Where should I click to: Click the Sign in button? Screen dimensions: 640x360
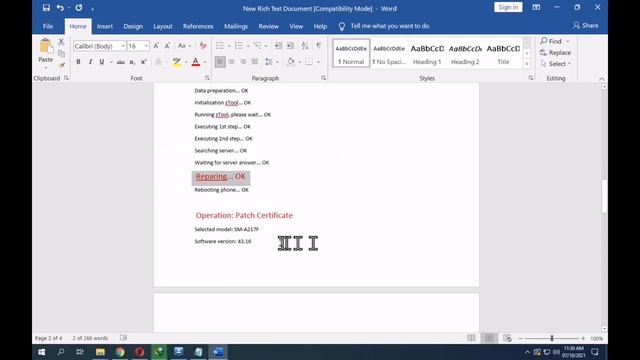(508, 7)
